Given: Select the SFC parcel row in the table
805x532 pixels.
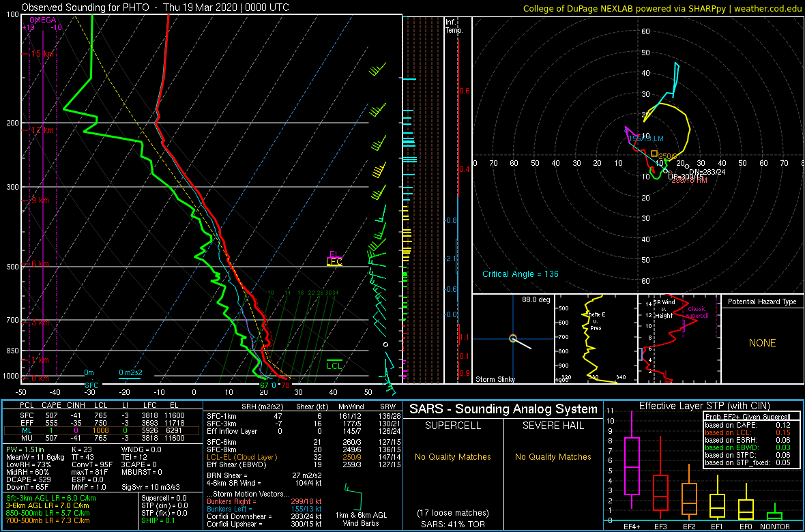Looking at the screenshot, I should (101, 415).
